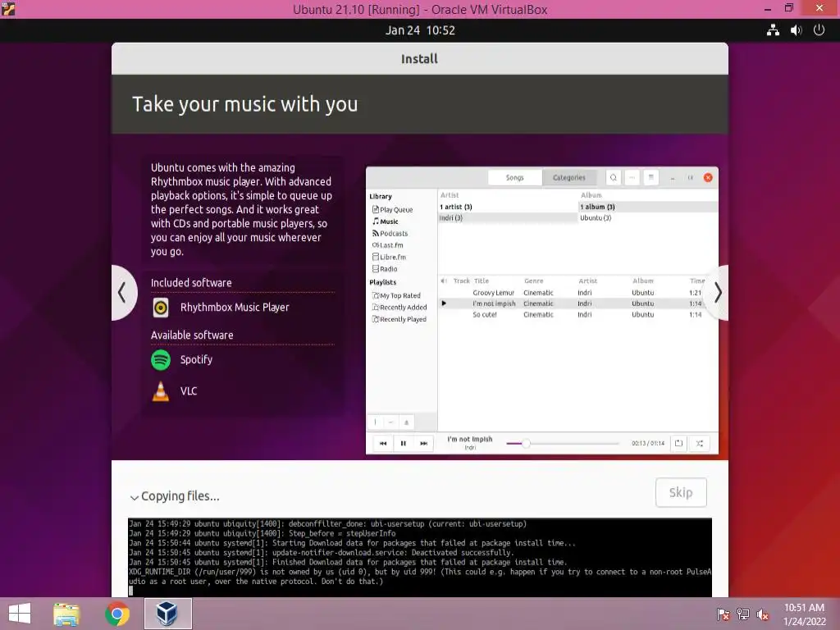Click the Action Center flag tray icon
Viewport: 840px width, 630px height.
pos(723,614)
